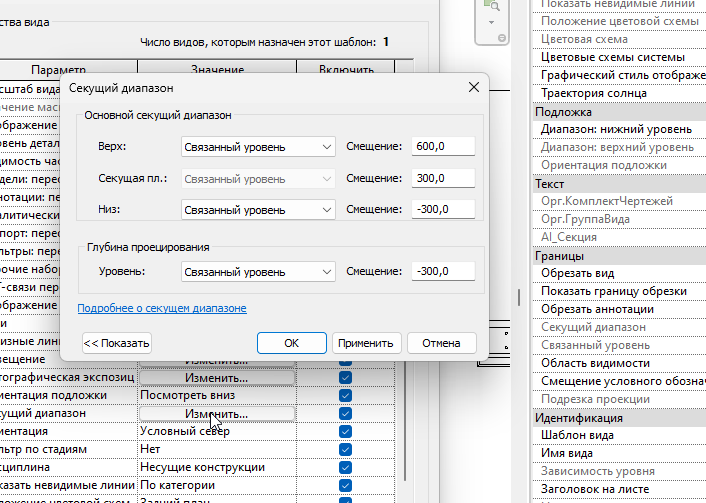The width and height of the screenshot is (706, 503).
Task: Click Изменить... in the Фотографическая экспозиция row
Action: tap(217, 378)
